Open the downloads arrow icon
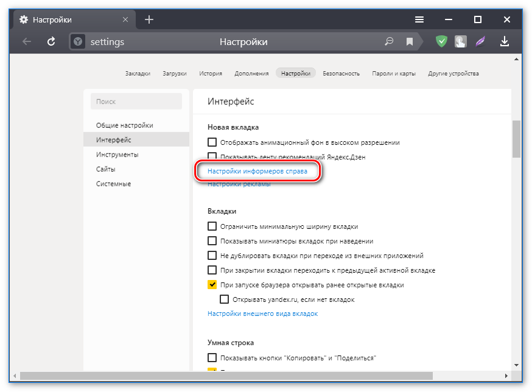This screenshot has width=532, height=392. [504, 41]
